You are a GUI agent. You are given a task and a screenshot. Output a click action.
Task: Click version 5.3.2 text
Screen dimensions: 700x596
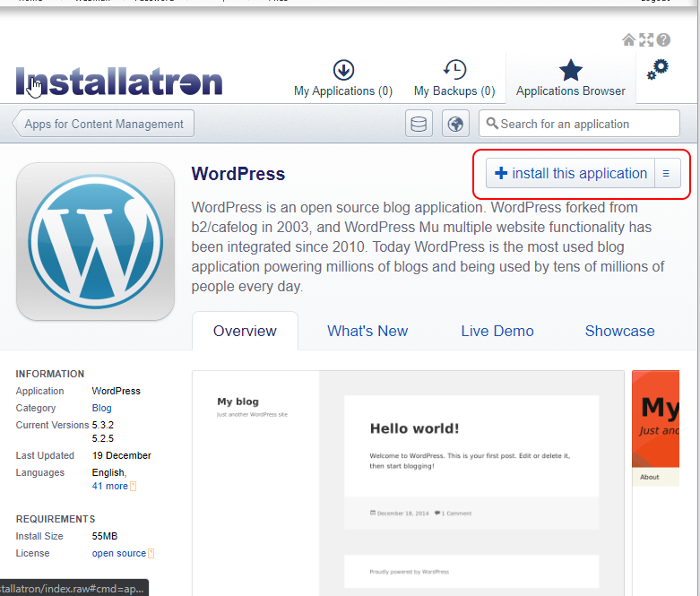[x=103, y=425]
